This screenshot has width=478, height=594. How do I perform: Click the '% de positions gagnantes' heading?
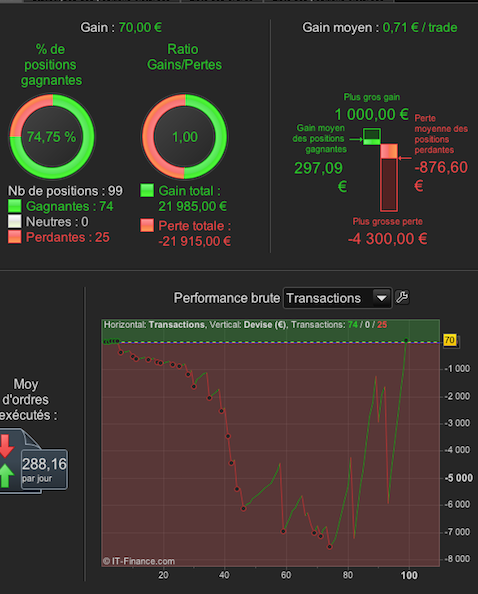coord(51,65)
